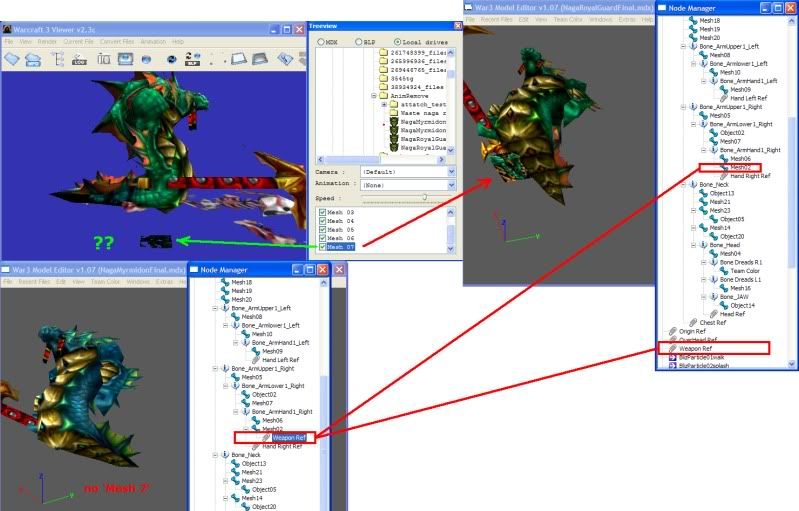Open the Animation menu in Warcraft 3 Viewer
The height and width of the screenshot is (511, 799).
pyautogui.click(x=153, y=42)
